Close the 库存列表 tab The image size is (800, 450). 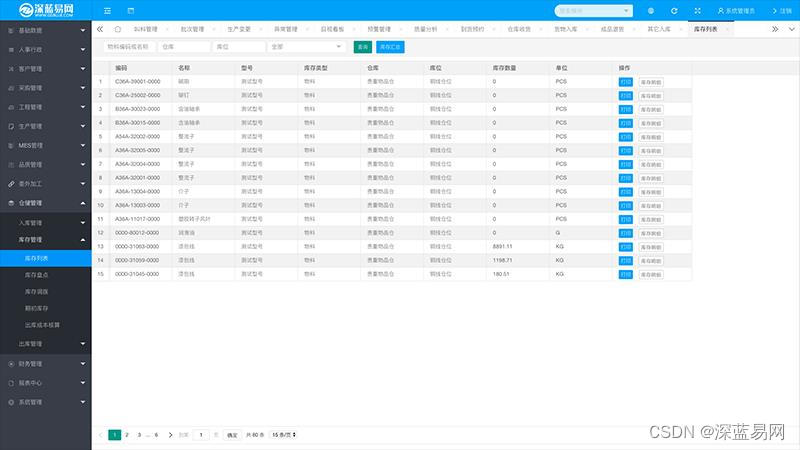point(727,30)
